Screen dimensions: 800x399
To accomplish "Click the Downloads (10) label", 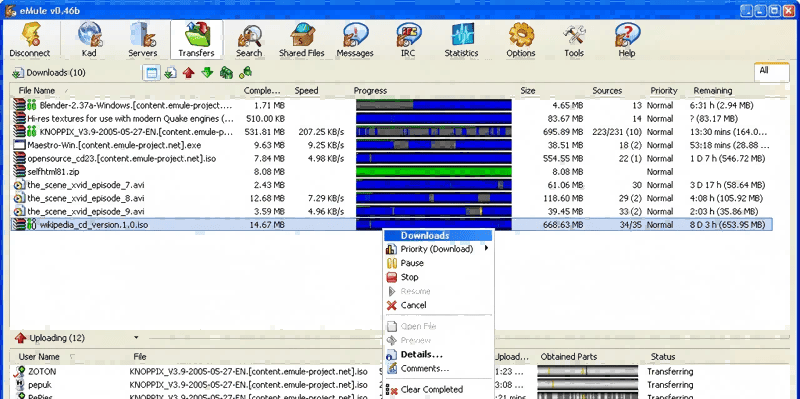I will click(x=56, y=73).
